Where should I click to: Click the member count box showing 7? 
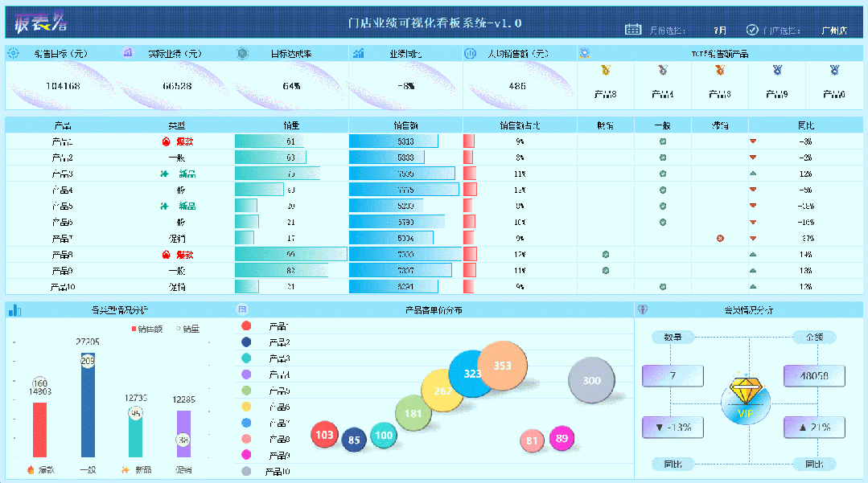point(673,375)
